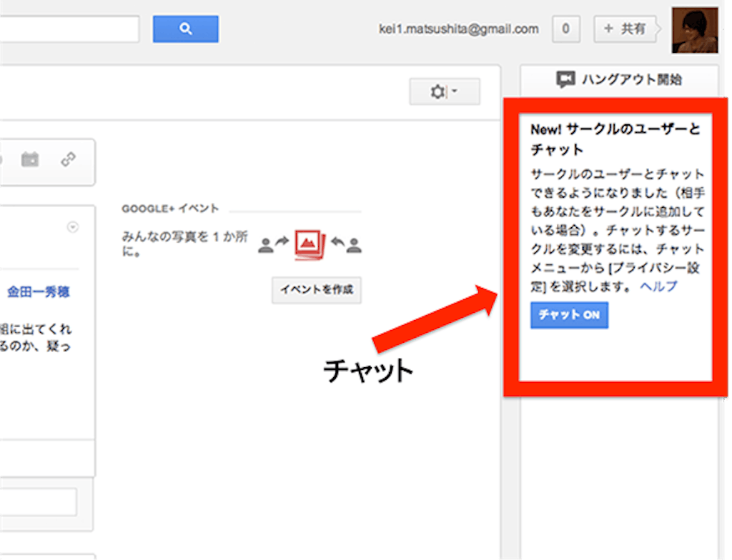
Task: Click the person icon beside the reply arrow
Action: 354,245
